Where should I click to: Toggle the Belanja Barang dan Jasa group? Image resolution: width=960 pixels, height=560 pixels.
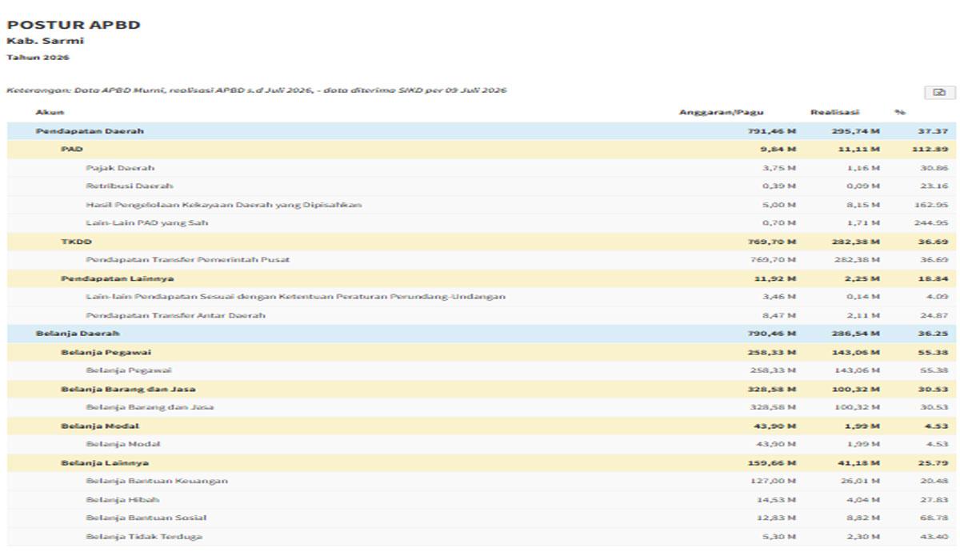482,389
